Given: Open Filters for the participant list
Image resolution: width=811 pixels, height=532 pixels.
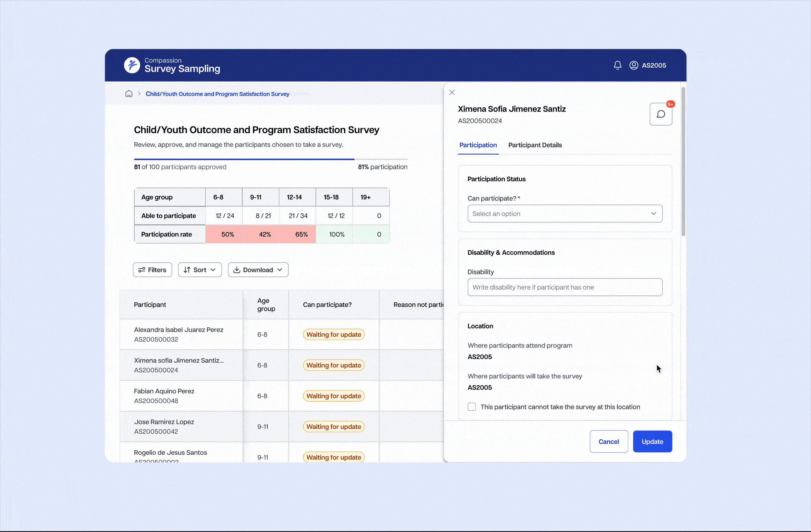Looking at the screenshot, I should pos(152,270).
